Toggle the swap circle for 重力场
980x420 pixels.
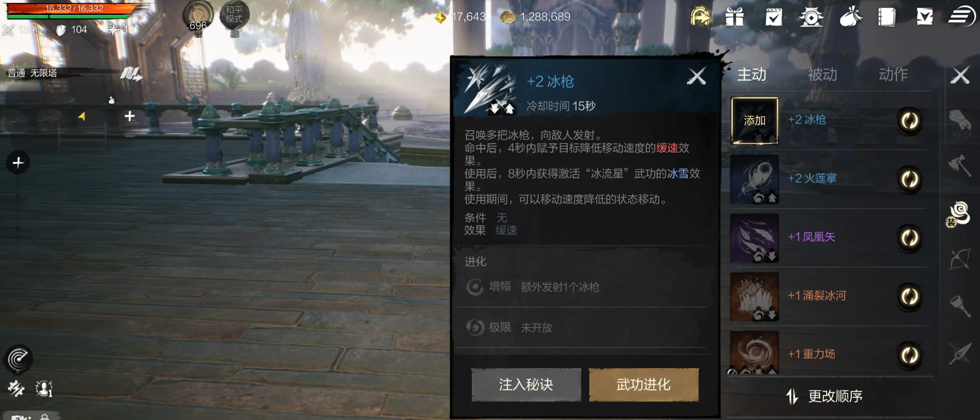(910, 355)
